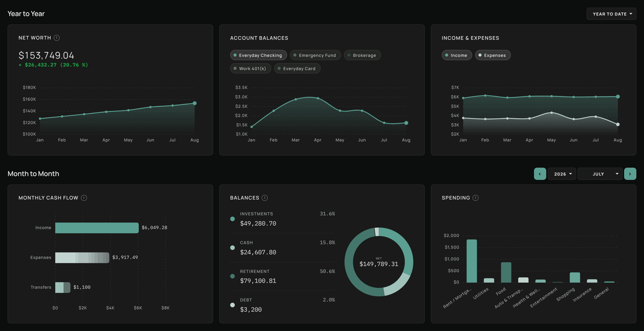
Task: Click the Income cash flow bar
Action: (97, 228)
